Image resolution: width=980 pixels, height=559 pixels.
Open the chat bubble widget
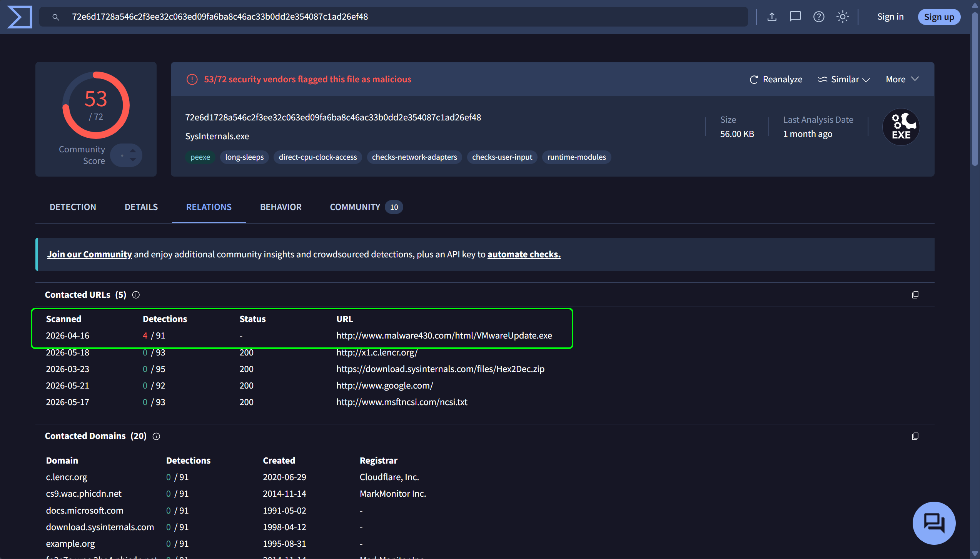tap(934, 523)
